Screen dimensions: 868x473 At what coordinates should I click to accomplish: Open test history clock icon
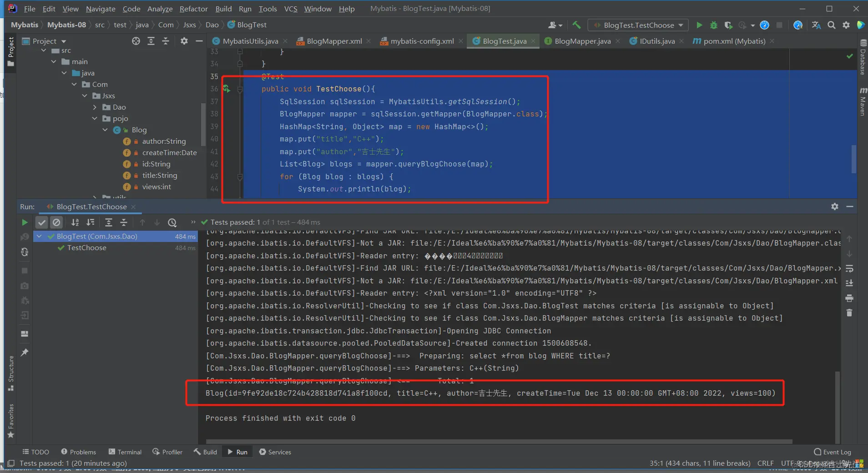[172, 222]
